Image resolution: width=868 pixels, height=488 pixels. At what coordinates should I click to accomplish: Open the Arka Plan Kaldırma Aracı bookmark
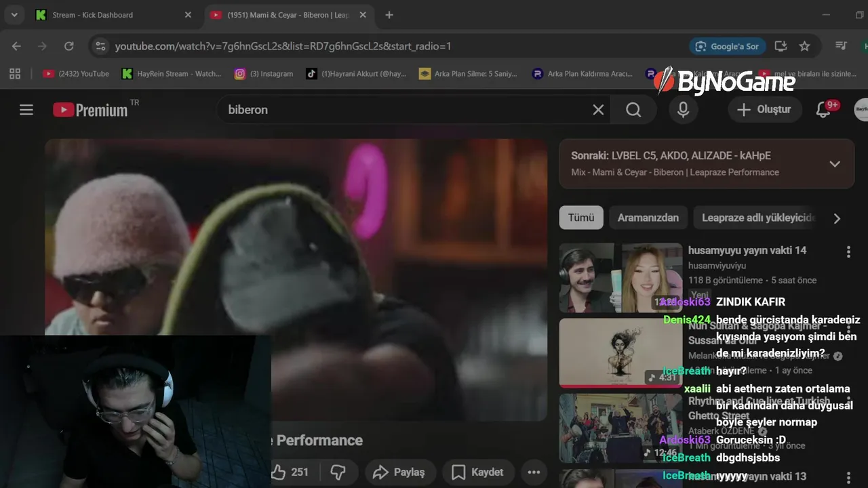583,74
